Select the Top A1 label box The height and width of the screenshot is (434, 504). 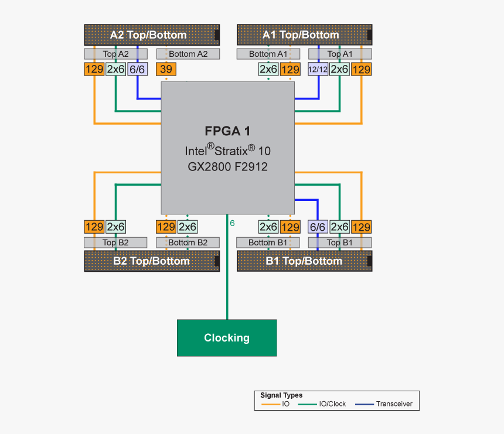[340, 54]
